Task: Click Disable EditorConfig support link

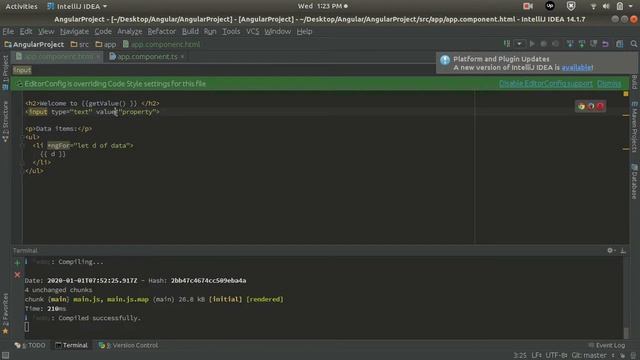Action: (546, 84)
